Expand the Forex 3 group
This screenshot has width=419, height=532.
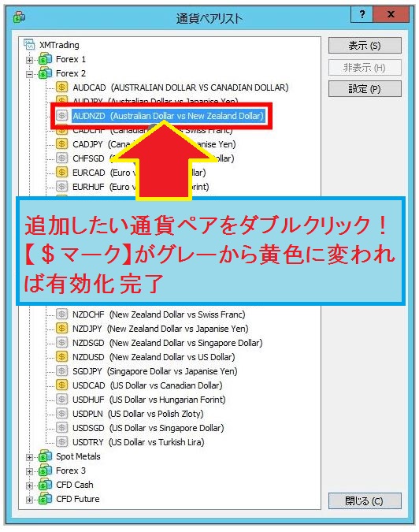29,471
